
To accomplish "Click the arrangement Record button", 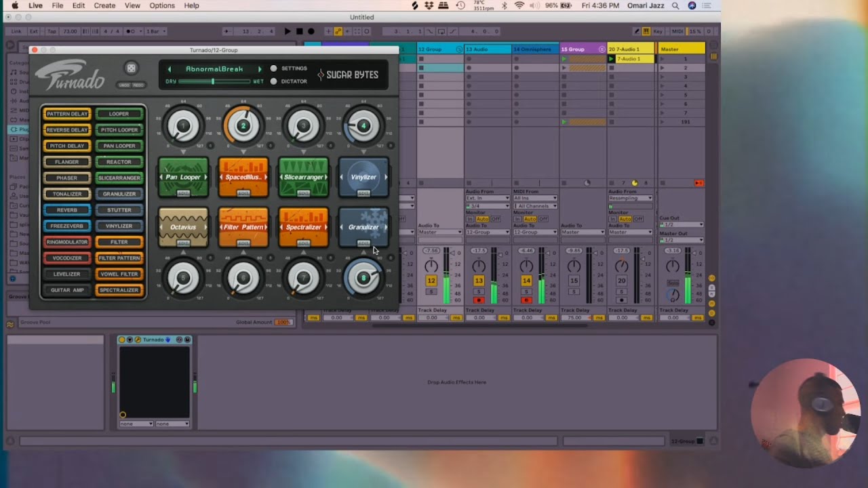I will click(311, 31).
